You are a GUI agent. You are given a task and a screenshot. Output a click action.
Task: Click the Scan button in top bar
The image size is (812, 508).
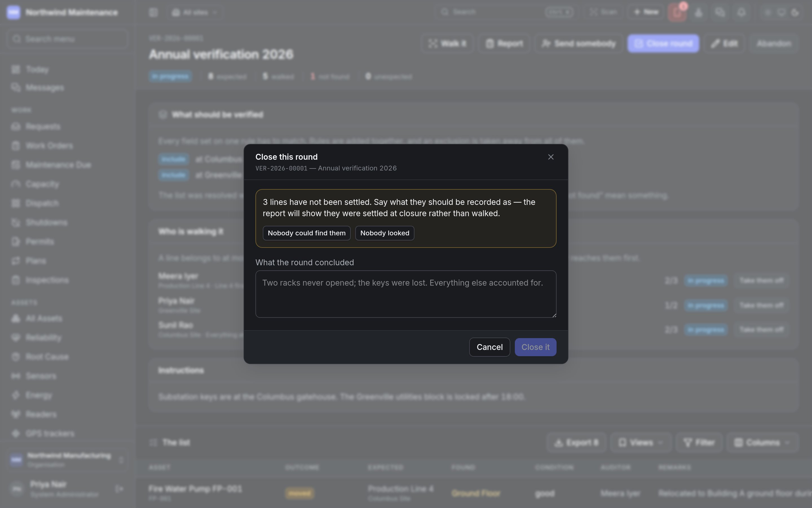point(604,12)
